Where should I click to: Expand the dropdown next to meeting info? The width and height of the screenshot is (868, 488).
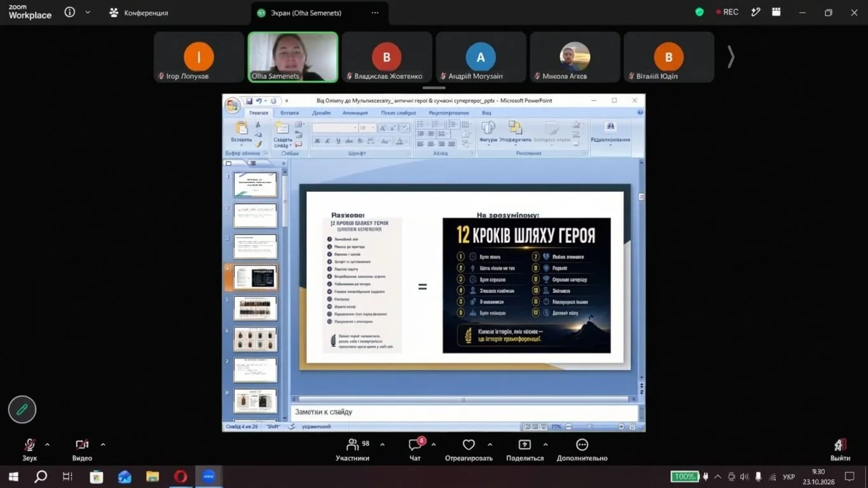point(88,12)
